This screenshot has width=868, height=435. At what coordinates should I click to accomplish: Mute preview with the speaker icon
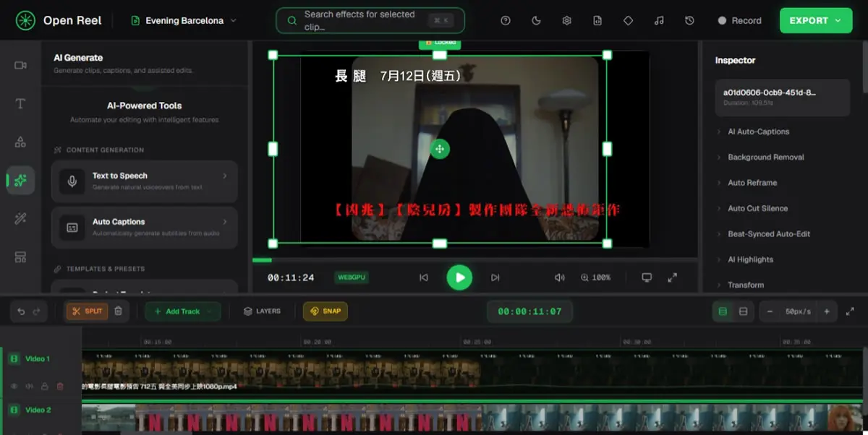[559, 277]
